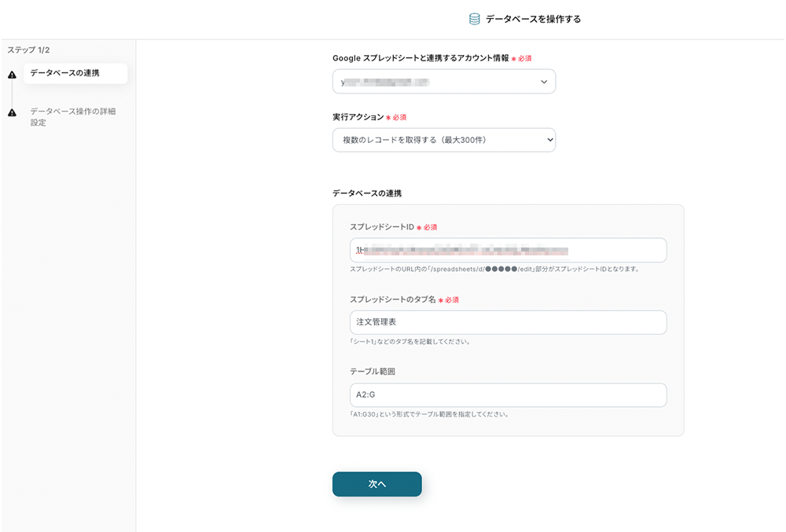Click the tab name field containing 注文管理表
Viewport: 786px width, 532px height.
click(x=508, y=322)
